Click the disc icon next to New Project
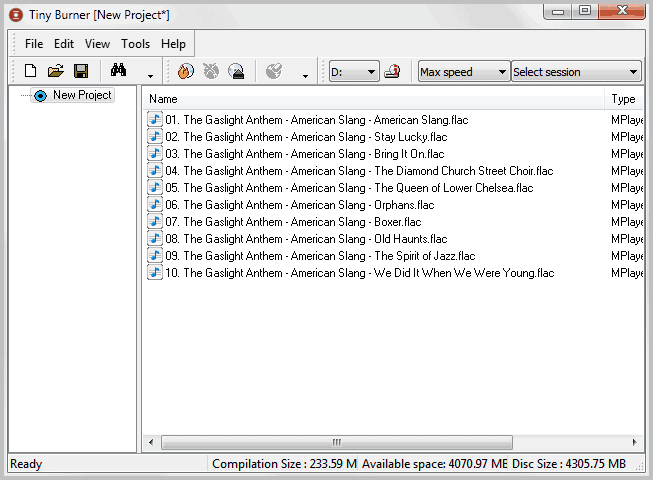This screenshot has height=480, width=653. (x=40, y=96)
